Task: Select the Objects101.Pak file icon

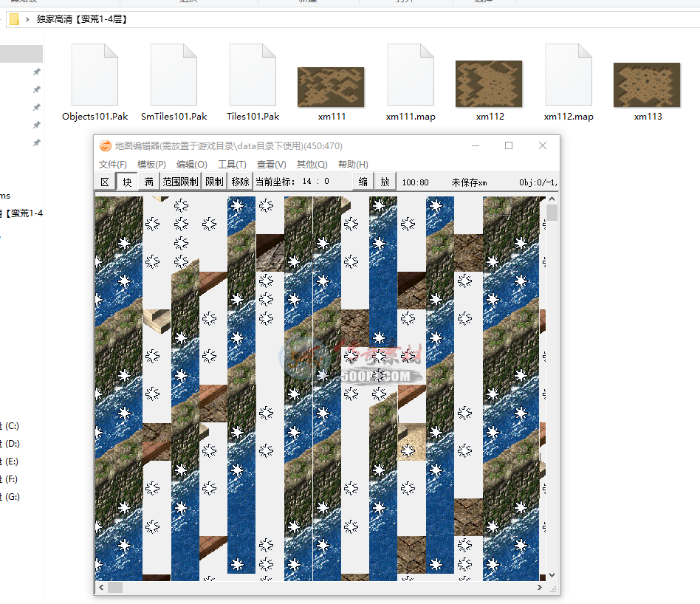Action: click(95, 75)
